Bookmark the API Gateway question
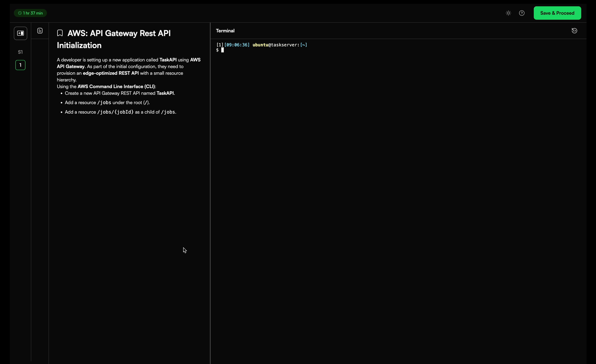Viewport: 596px width, 364px height. pos(60,33)
